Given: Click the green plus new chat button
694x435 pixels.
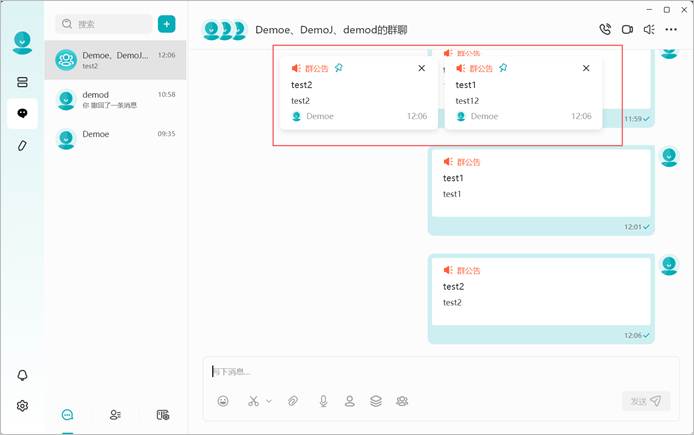Looking at the screenshot, I should [166, 24].
